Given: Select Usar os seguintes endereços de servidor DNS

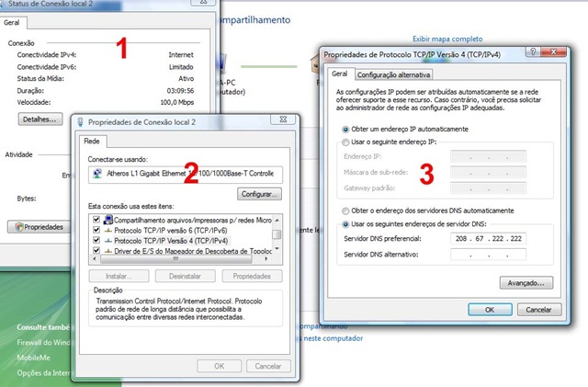Looking at the screenshot, I should click(345, 224).
